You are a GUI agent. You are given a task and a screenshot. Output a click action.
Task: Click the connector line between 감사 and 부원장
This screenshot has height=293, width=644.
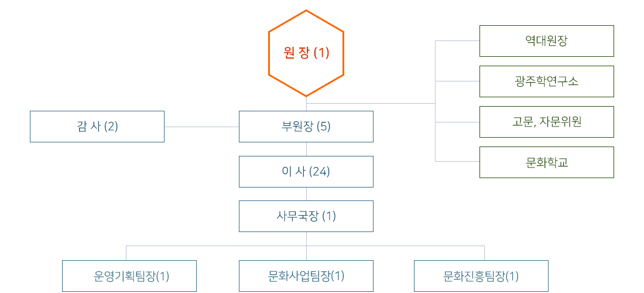coord(201,127)
